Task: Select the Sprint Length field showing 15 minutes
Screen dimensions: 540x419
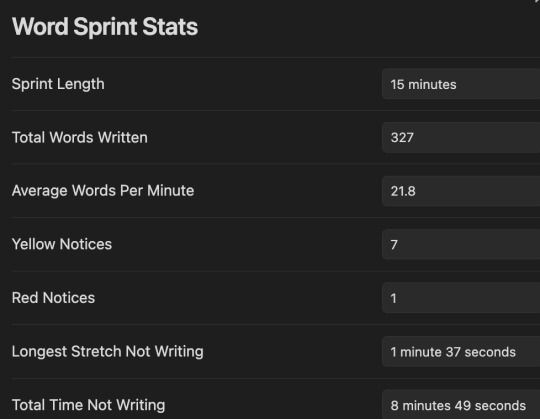Action: tap(461, 84)
